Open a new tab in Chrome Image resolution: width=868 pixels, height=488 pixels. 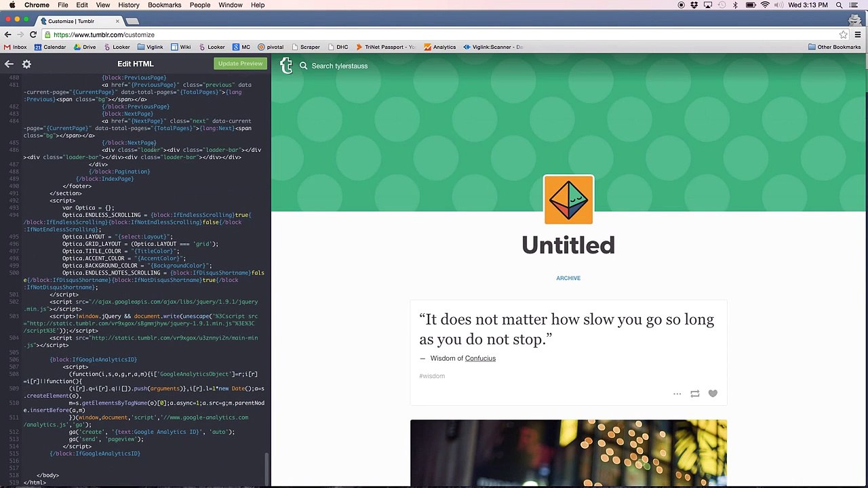pos(132,21)
